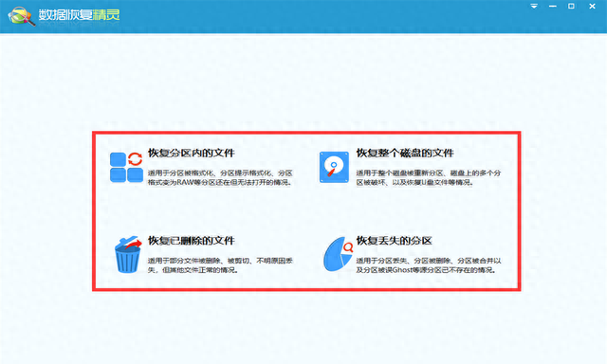This screenshot has height=364, width=607.
Task: Select 恢复丢失的分区 heading
Action: (395, 241)
